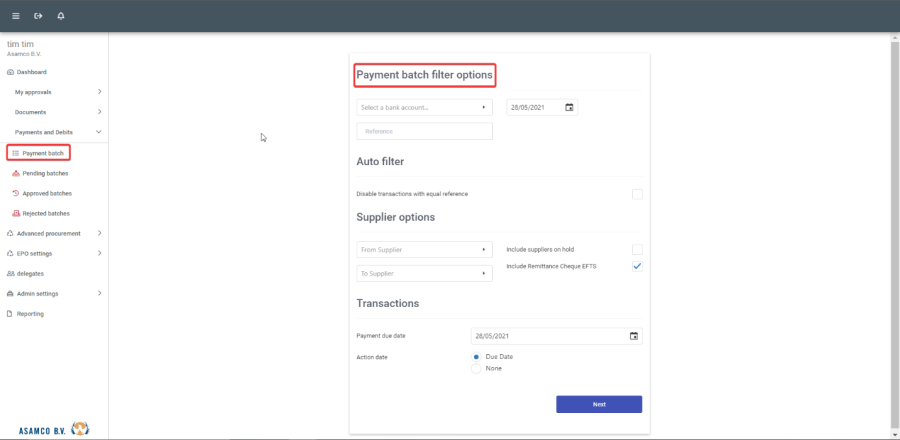Open calendar picker beside bank account date
This screenshot has width=900, height=440.
click(x=569, y=107)
